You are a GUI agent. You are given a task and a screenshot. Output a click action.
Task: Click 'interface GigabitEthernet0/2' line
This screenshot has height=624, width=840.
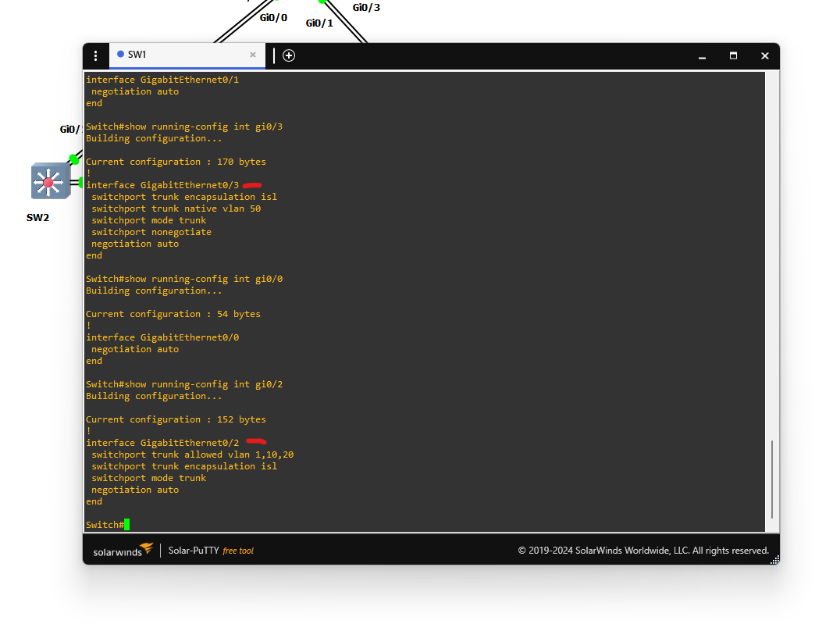coord(162,443)
